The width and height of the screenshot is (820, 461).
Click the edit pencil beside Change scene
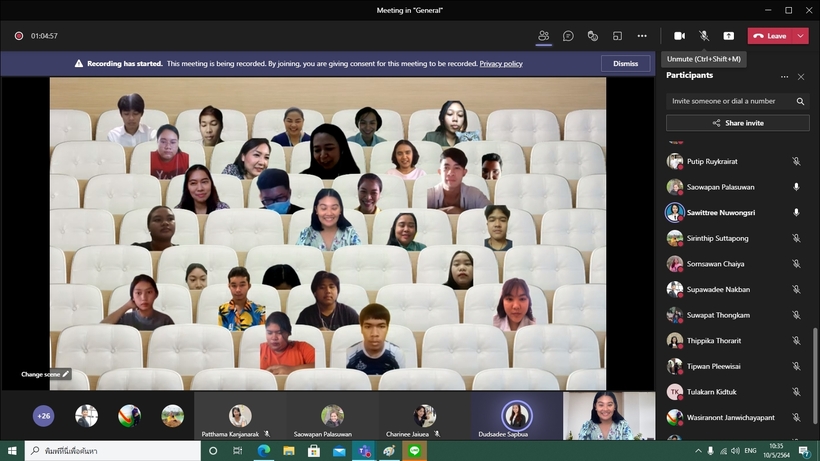point(66,374)
